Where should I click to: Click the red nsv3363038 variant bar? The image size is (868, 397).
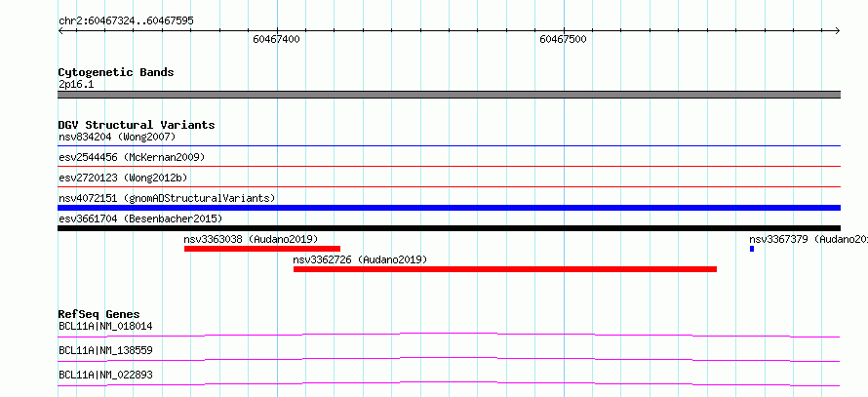tap(262, 249)
